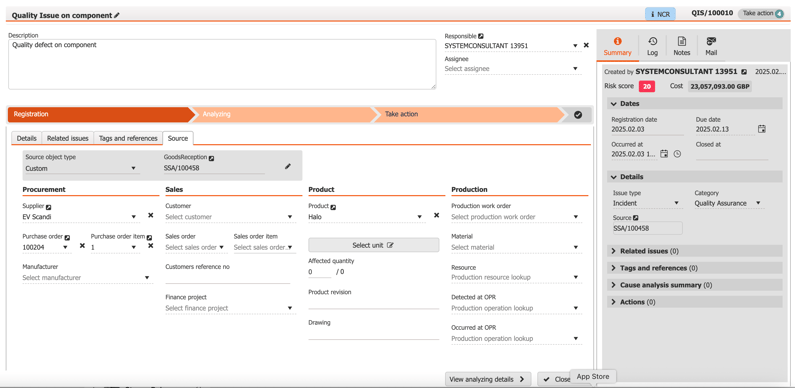
Task: Clear the EV Scandi supplier with X
Action: click(x=151, y=216)
